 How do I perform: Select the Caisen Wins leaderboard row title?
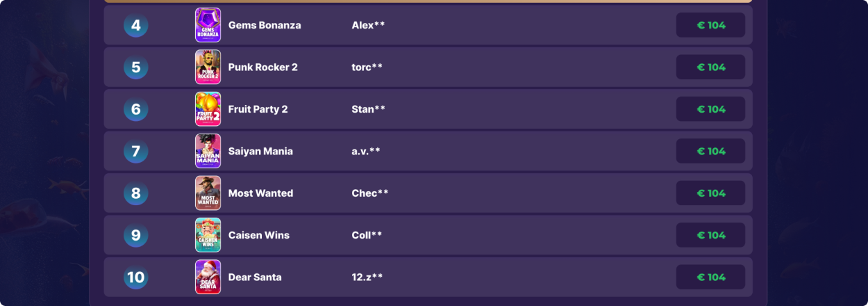tap(259, 235)
